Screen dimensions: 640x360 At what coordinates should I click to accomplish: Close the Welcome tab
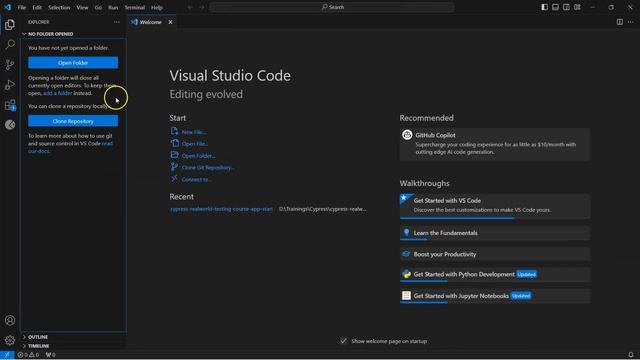click(170, 22)
